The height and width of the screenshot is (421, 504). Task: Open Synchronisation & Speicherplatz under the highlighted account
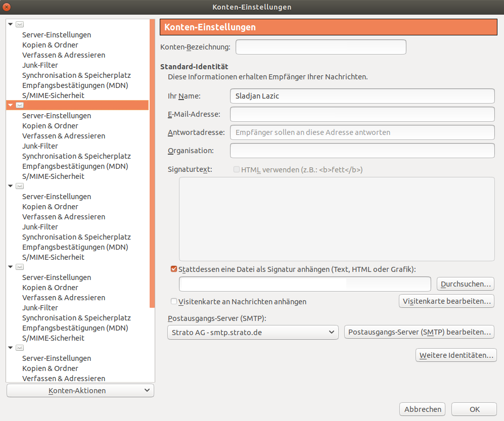[76, 156]
